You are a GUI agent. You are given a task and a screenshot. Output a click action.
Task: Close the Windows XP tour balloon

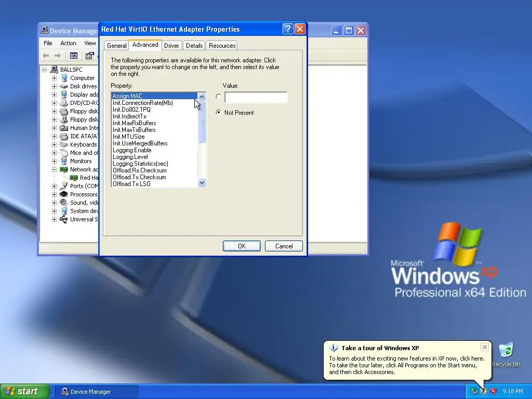tap(485, 347)
